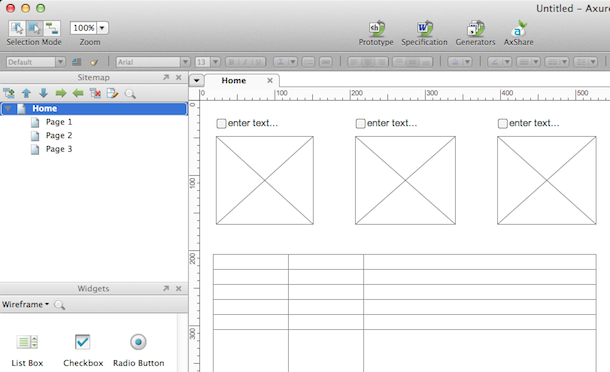
Task: Pop out the Sitemap panel
Action: point(166,77)
